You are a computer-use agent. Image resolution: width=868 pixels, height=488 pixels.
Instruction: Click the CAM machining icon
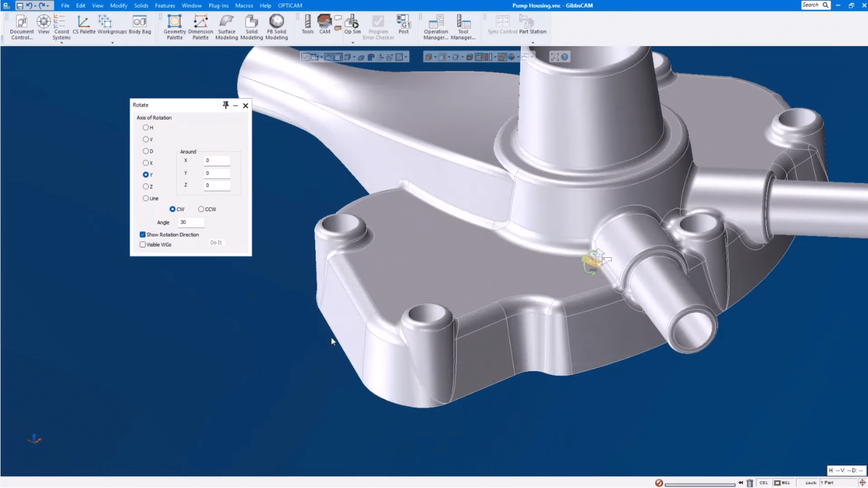[324, 24]
